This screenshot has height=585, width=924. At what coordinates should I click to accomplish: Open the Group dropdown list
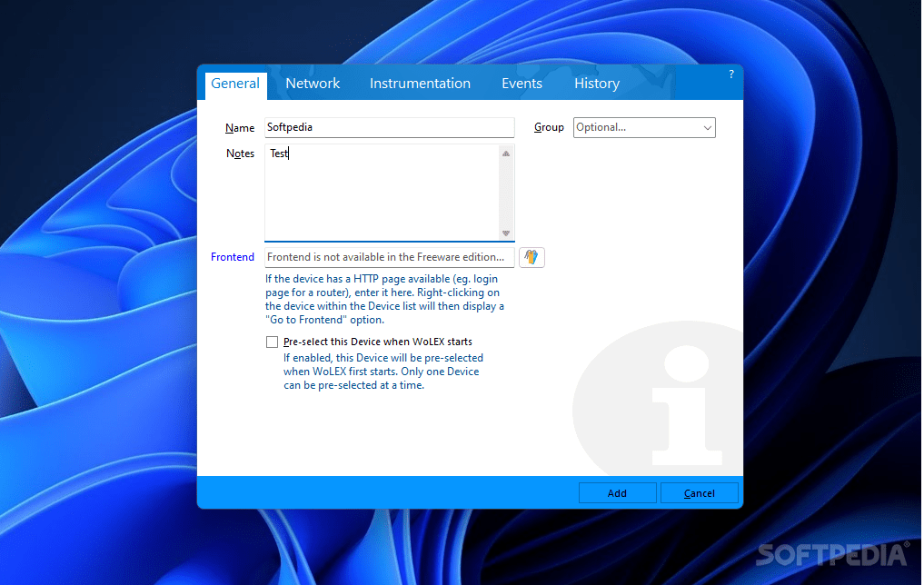click(644, 127)
